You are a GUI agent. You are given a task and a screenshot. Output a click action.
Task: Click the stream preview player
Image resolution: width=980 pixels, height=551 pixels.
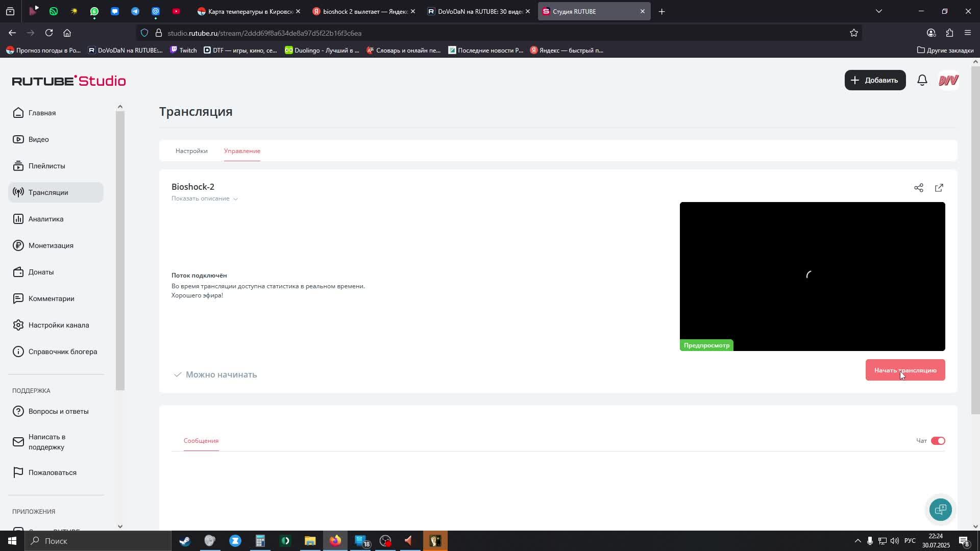tap(812, 275)
